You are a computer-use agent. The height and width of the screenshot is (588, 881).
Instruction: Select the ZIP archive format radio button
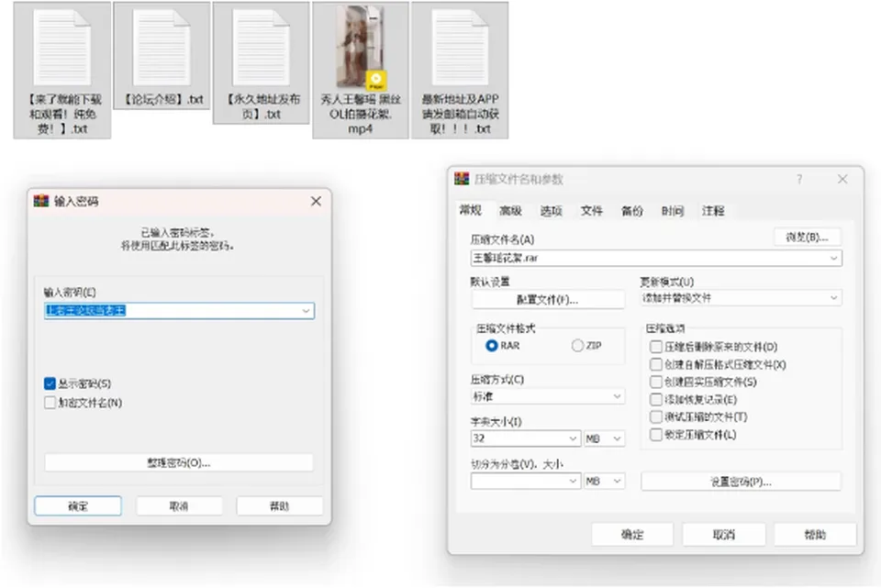[x=577, y=346]
